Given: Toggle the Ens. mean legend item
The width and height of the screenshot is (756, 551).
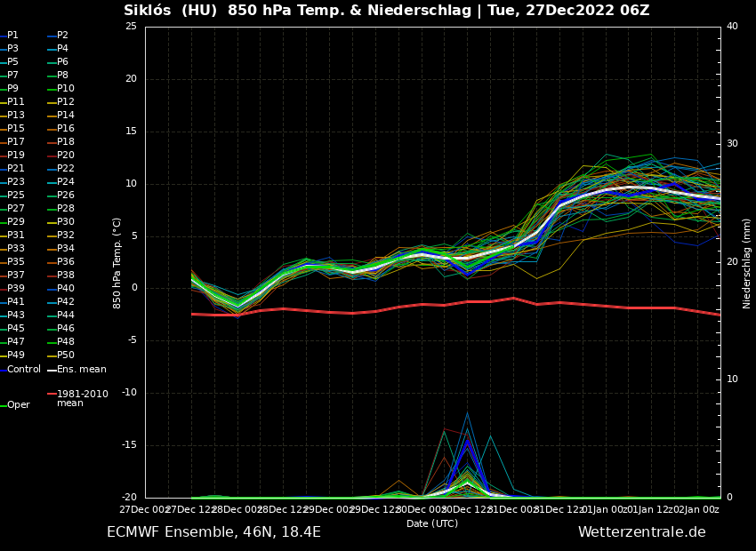Looking at the screenshot, I should [x=81, y=370].
